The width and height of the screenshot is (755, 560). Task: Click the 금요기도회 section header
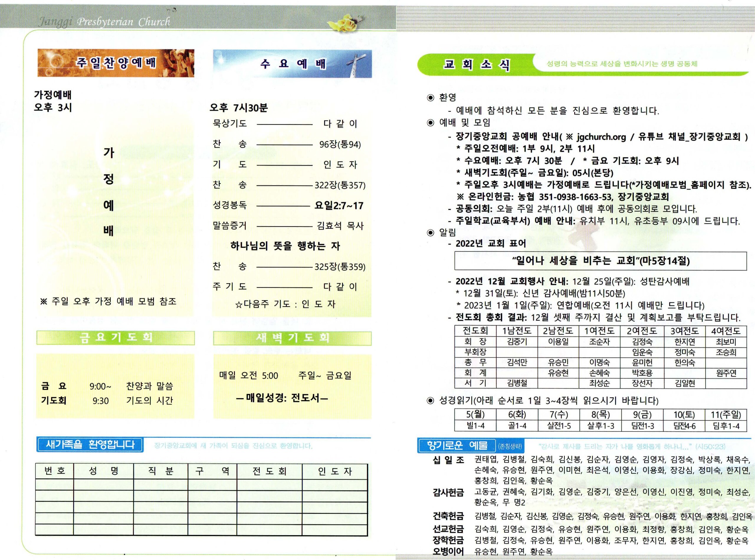click(x=116, y=338)
